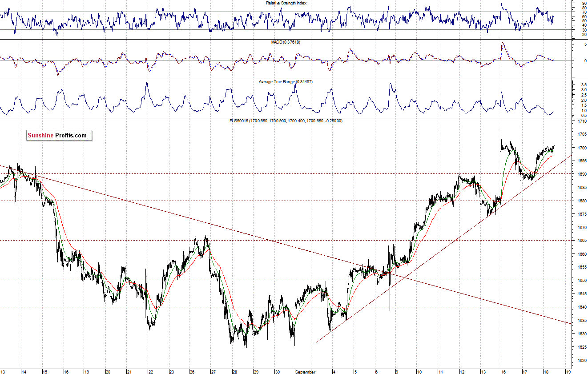Image resolution: width=588 pixels, height=374 pixels.
Task: Select the Average True Range (0.84487) title
Action: (x=286, y=82)
